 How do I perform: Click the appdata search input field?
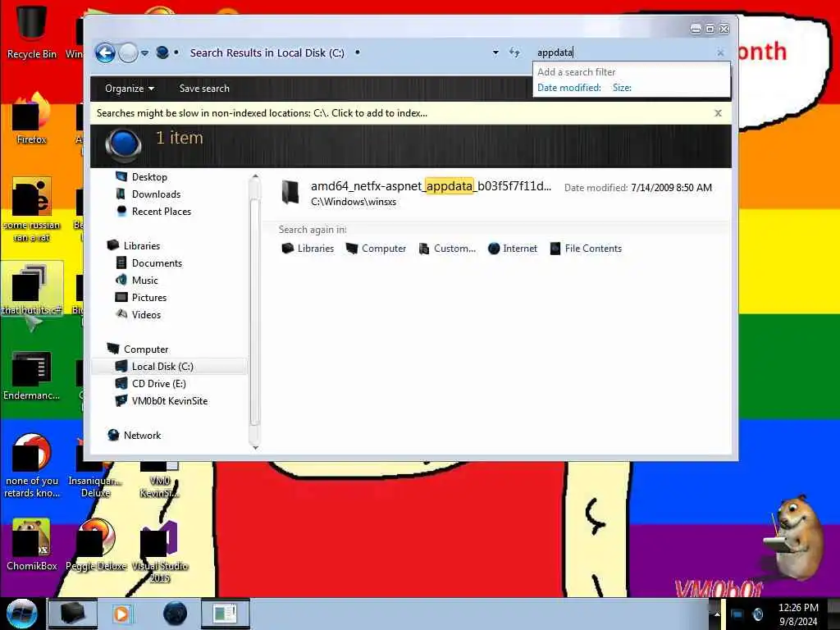(624, 52)
